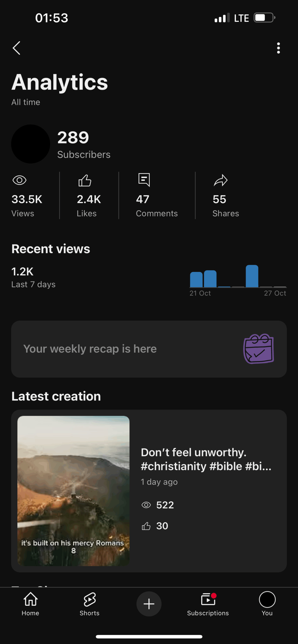Tap the Recent views bar chart
298x644 pixels.
238,277
